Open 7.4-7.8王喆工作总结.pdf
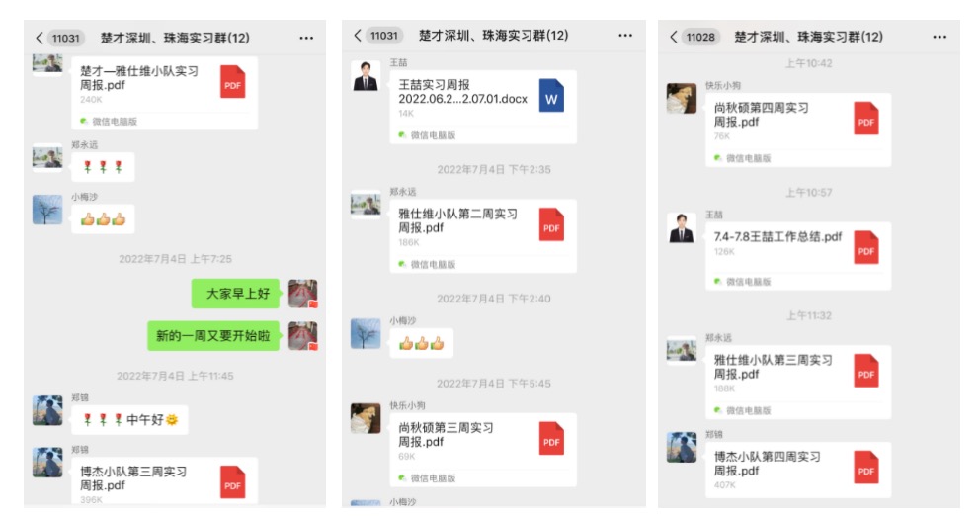This screenshot has width=980, height=518. tap(798, 256)
